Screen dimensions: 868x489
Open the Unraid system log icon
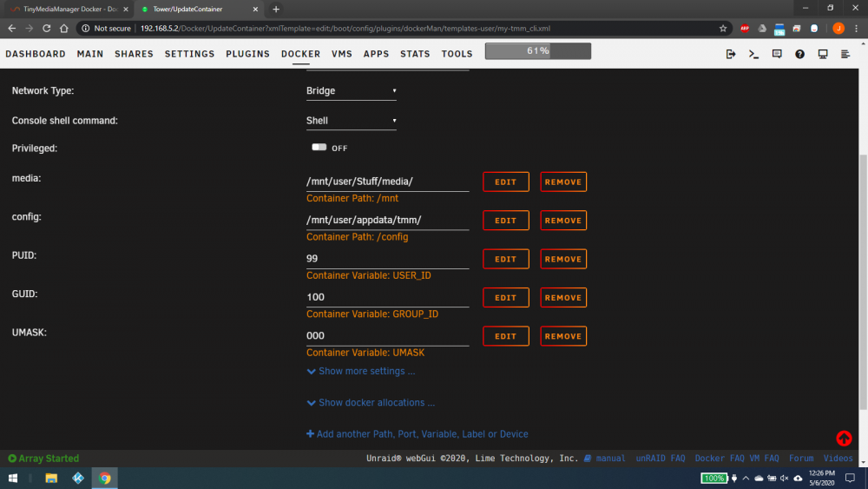coord(845,54)
